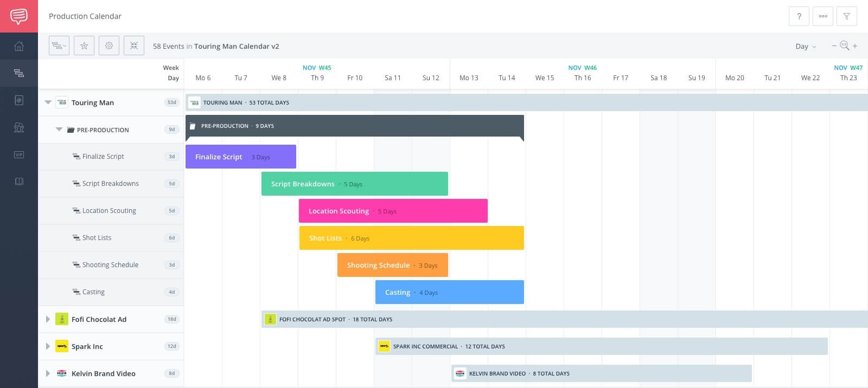Image resolution: width=868 pixels, height=388 pixels.
Task: Select the Script Breakdowns row
Action: (111, 184)
